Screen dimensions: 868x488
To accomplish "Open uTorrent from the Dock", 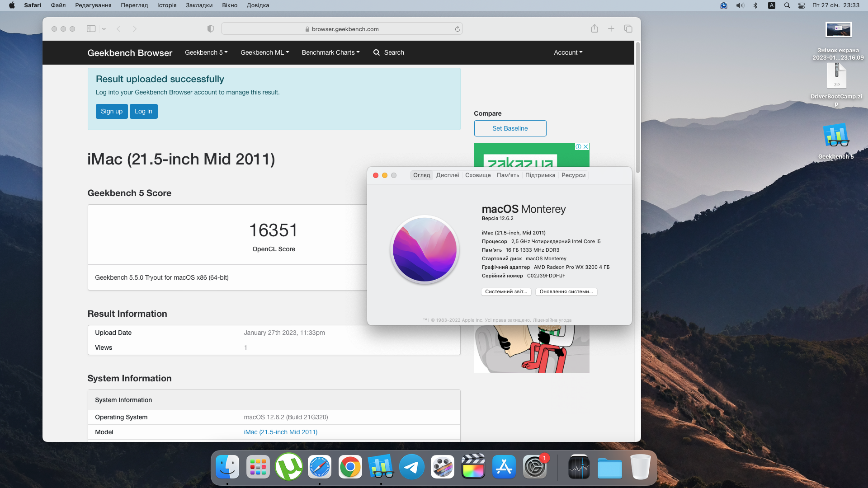I will click(289, 467).
